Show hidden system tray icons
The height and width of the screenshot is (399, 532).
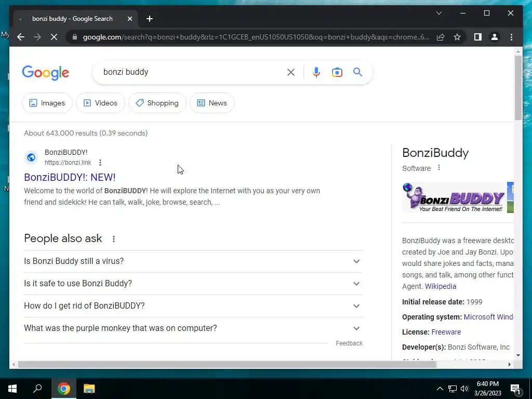(440, 389)
